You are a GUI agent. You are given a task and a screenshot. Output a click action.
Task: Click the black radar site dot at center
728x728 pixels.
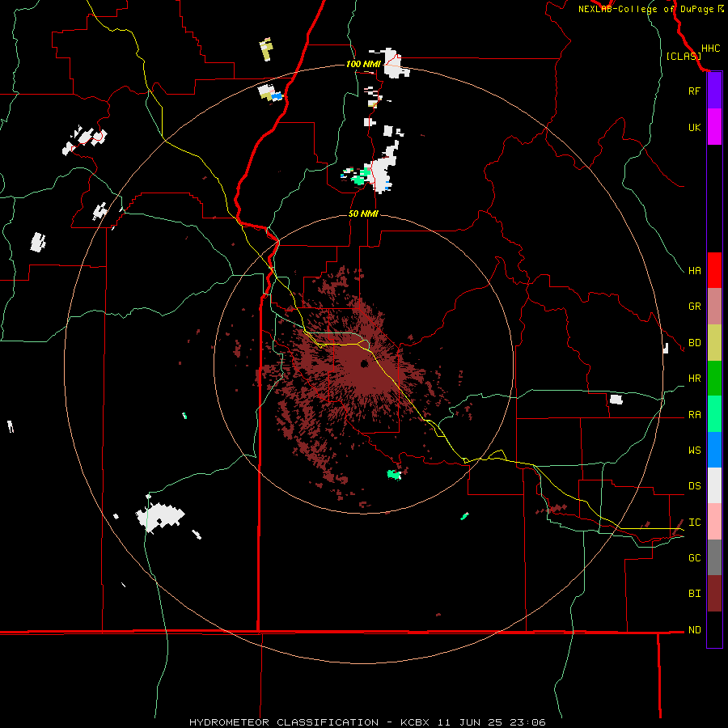[x=364, y=363]
